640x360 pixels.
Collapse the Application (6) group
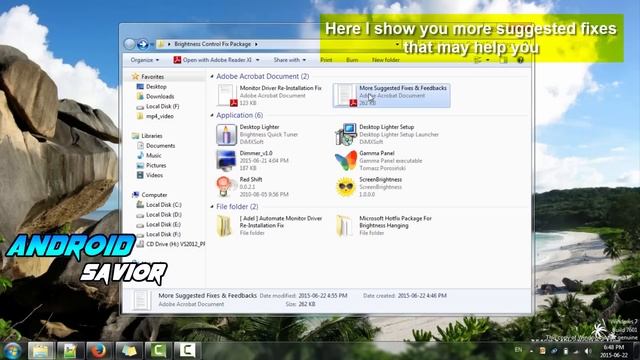pyautogui.click(x=212, y=116)
